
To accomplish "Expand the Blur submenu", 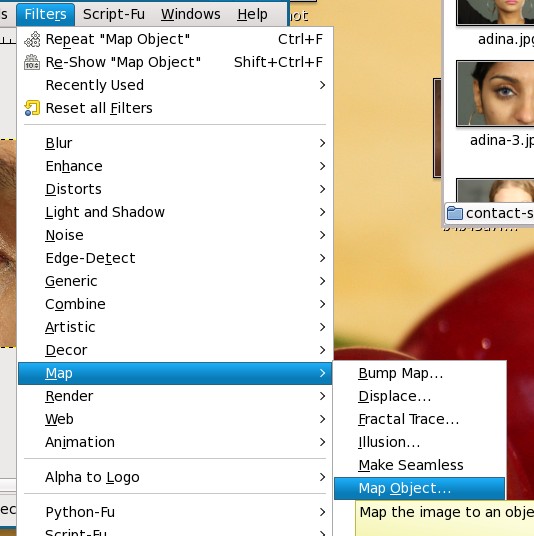I will point(175,143).
